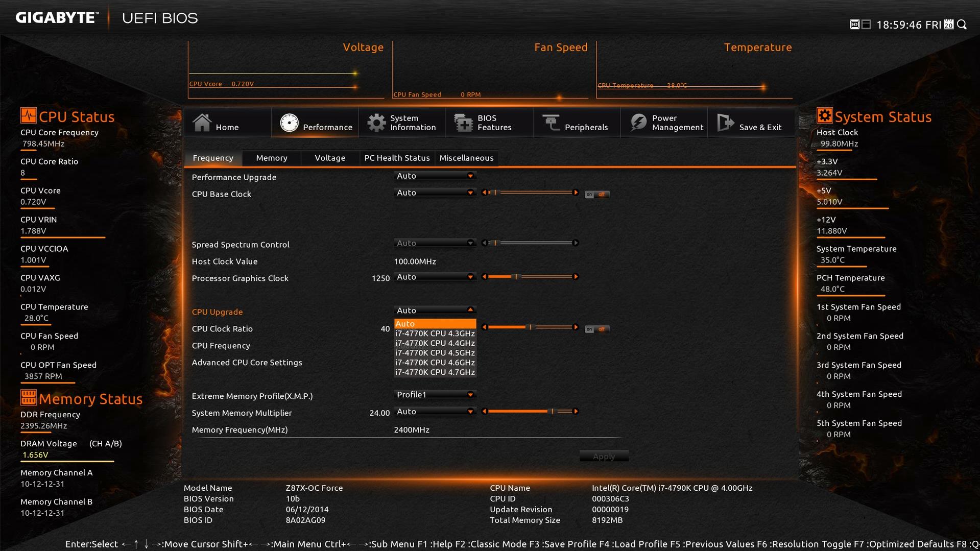Click the magnifier search icon
The image size is (980, 551).
(x=962, y=25)
